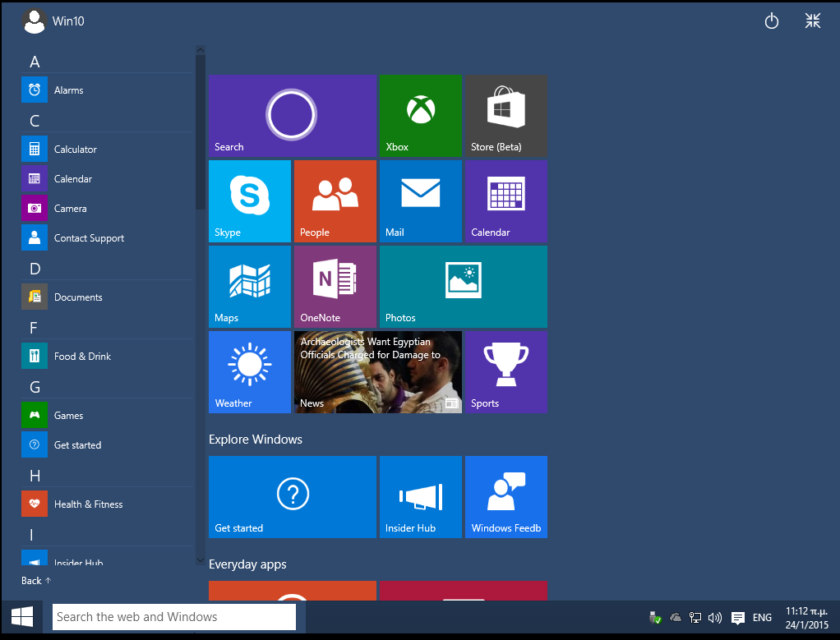Open the Photos tile
The image size is (840, 640).
(464, 287)
